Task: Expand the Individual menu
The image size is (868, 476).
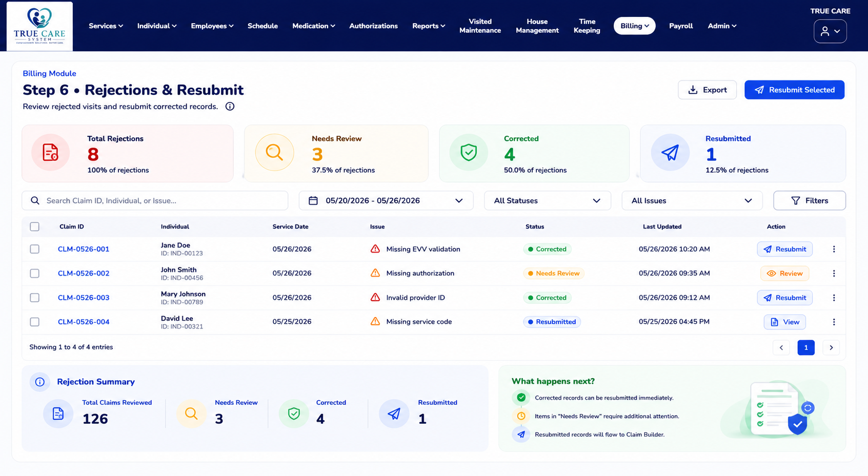Action: click(x=157, y=26)
